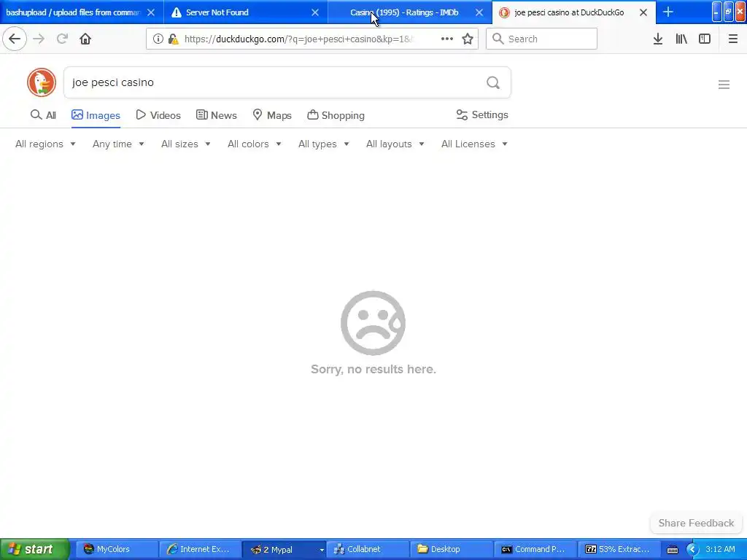Image resolution: width=747 pixels, height=560 pixels.
Task: Expand the All regions filter
Action: click(45, 144)
